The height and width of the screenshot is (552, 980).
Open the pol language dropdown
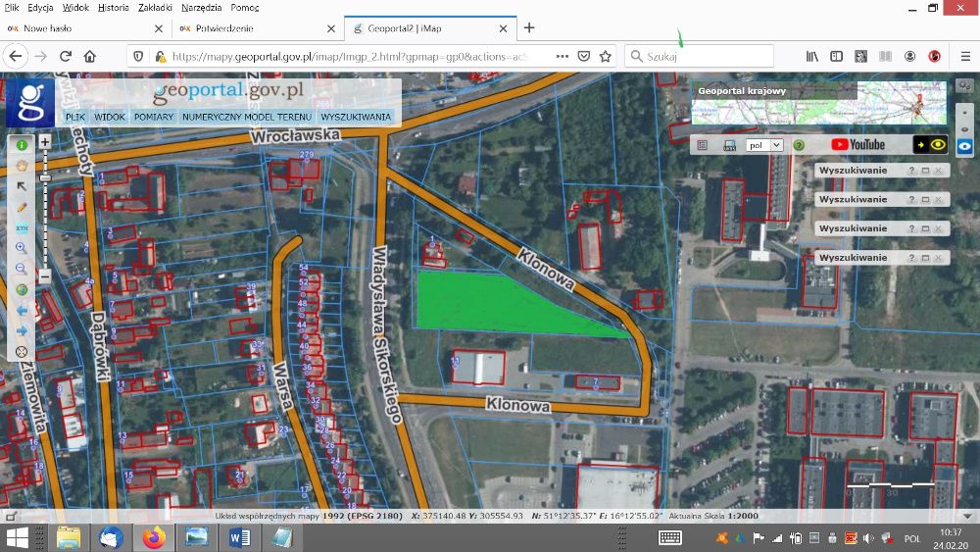(764, 145)
